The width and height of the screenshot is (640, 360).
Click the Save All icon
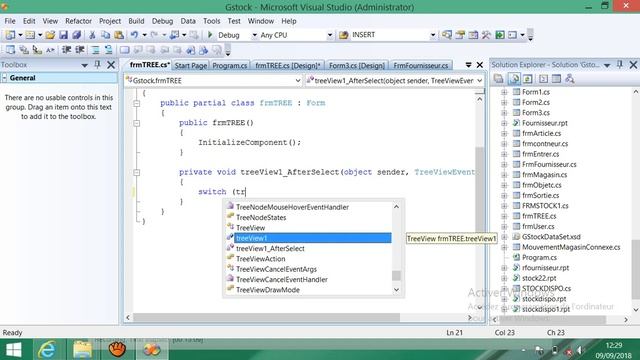point(76,35)
